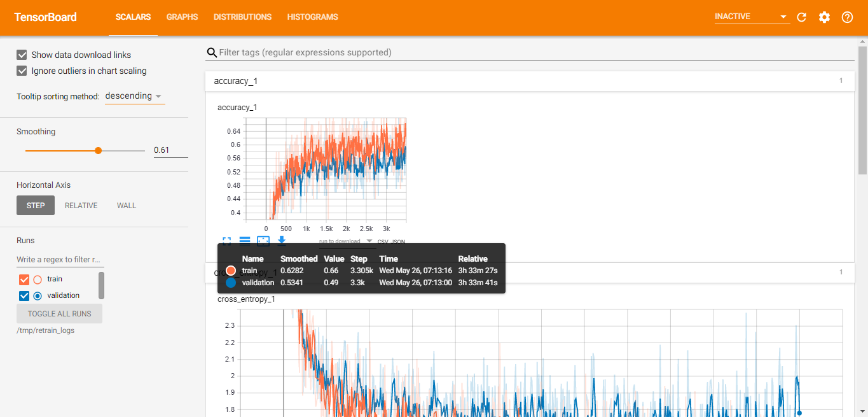The image size is (868, 417).
Task: Collapse the accuracy_1 section header
Action: coord(530,81)
